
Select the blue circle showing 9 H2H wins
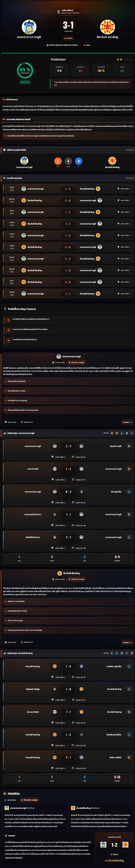79,161
